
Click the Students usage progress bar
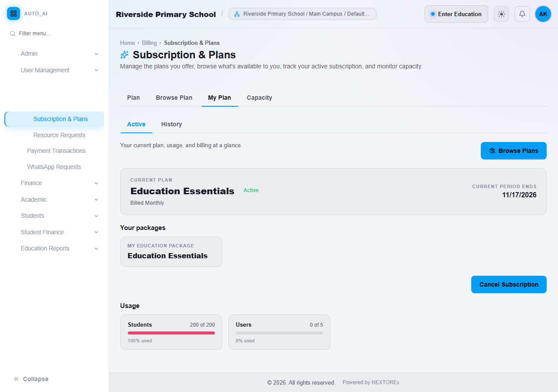tap(171, 333)
